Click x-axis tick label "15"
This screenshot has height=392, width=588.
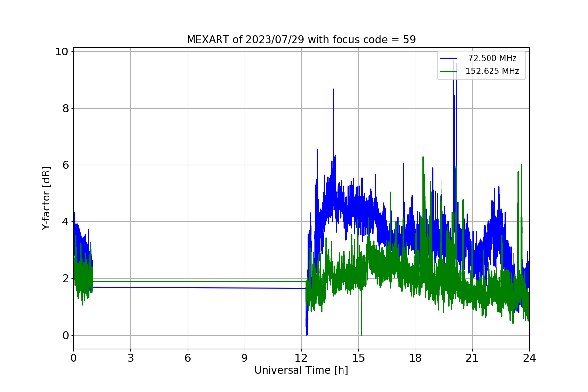[358, 358]
